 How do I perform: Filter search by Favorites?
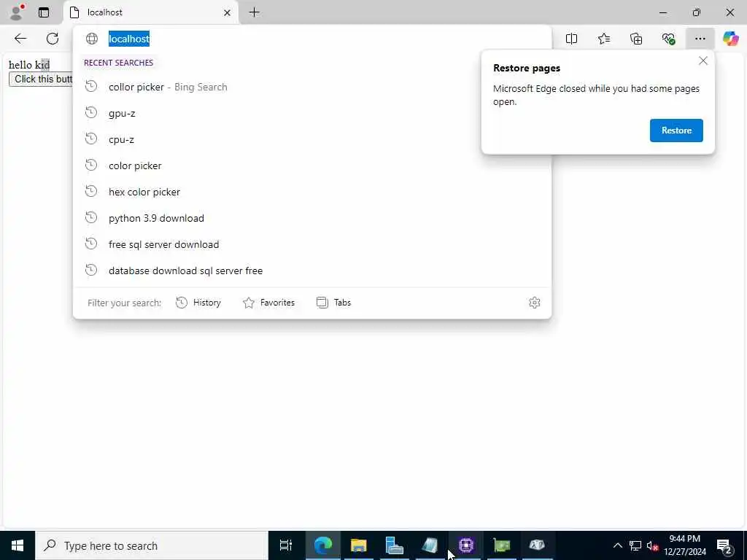point(268,303)
